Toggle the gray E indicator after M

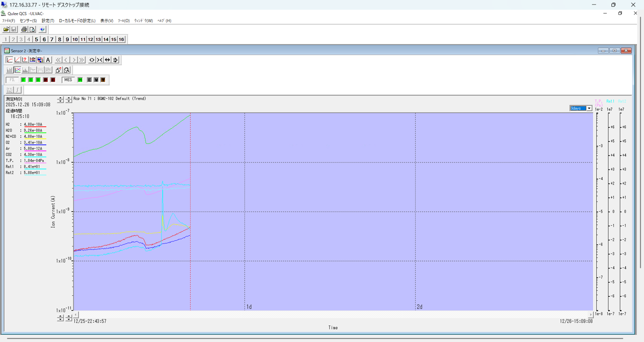click(90, 80)
